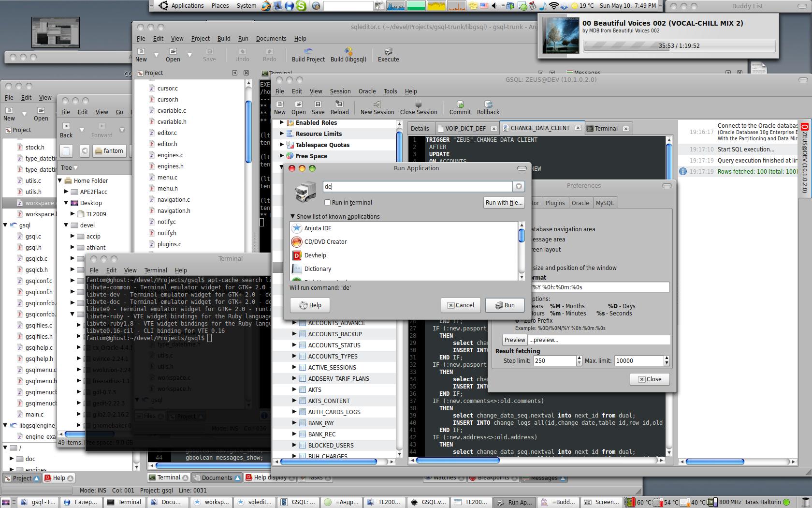Click the applications list vertical scrollbar
Viewport: 812px width, 508px height.
point(522,251)
